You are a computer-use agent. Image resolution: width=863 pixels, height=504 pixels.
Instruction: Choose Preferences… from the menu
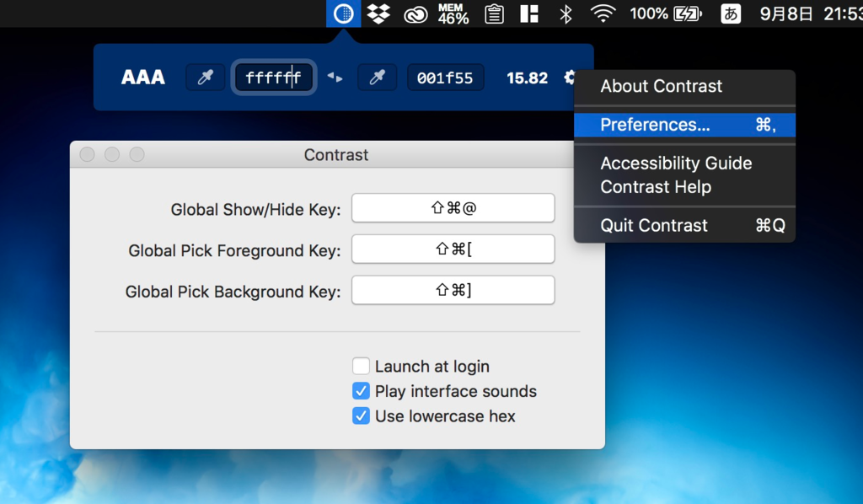point(684,125)
